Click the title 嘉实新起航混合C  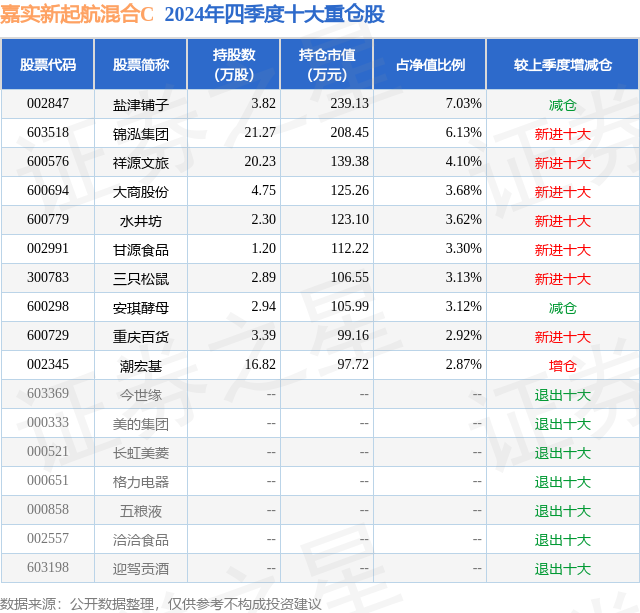[77, 14]
